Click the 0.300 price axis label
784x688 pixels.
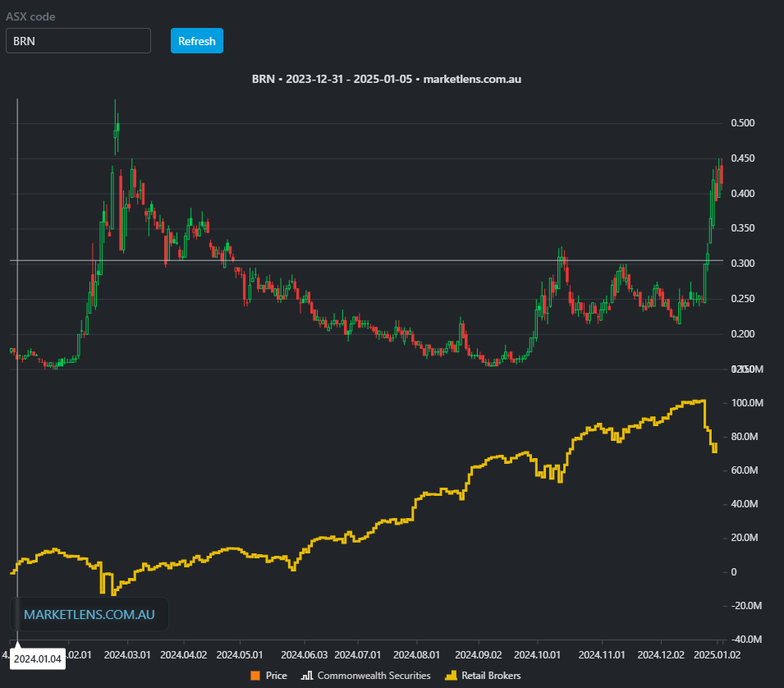pos(742,264)
